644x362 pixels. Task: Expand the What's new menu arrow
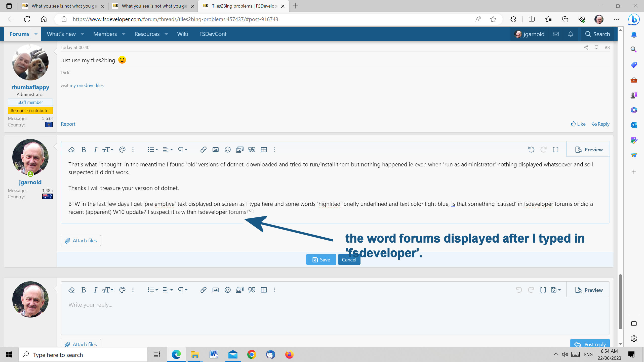point(82,34)
